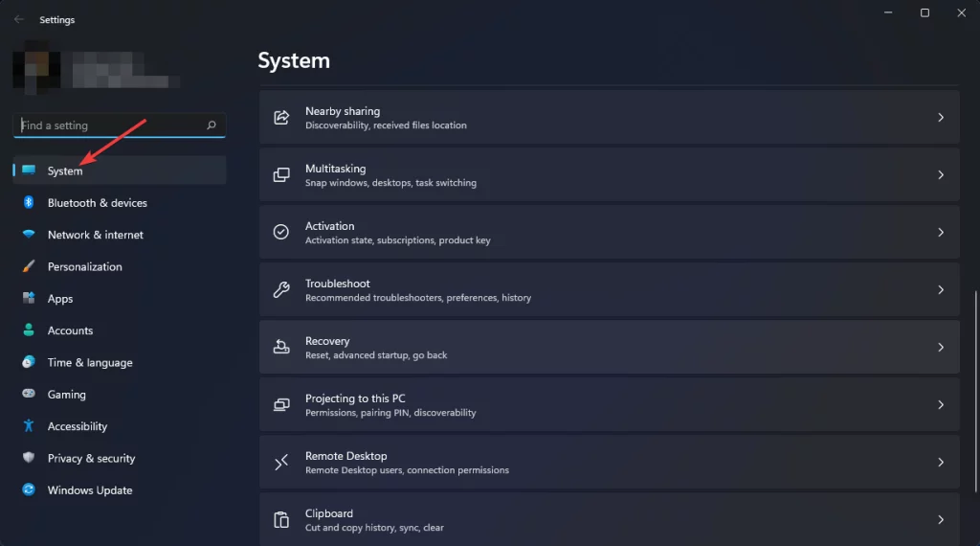This screenshot has height=546, width=980.
Task: Expand Multitasking with its chevron
Action: point(941,174)
